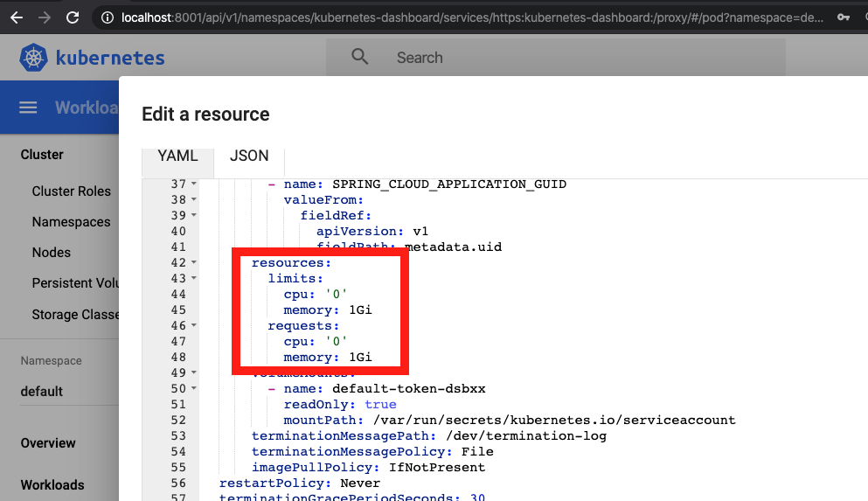Screen dimensions: 868x501
Task: Click line number 56 in the gutter
Action: (178, 484)
